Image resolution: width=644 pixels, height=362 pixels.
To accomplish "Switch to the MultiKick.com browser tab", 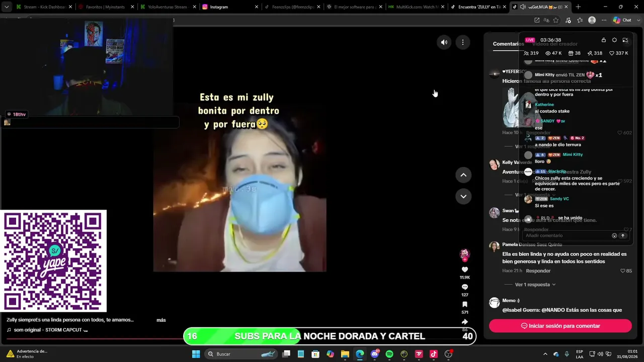I will point(417,7).
